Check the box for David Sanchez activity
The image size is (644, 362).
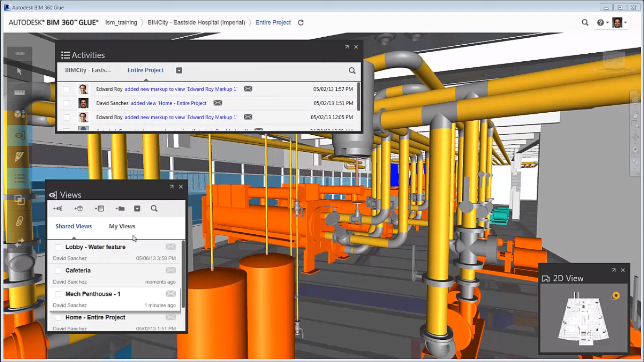click(66, 103)
